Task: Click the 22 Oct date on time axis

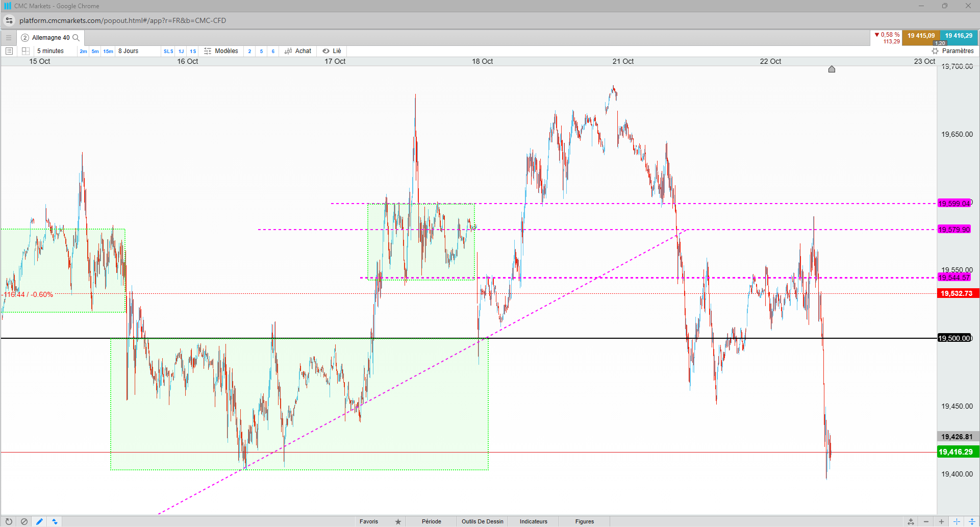Action: tap(770, 61)
